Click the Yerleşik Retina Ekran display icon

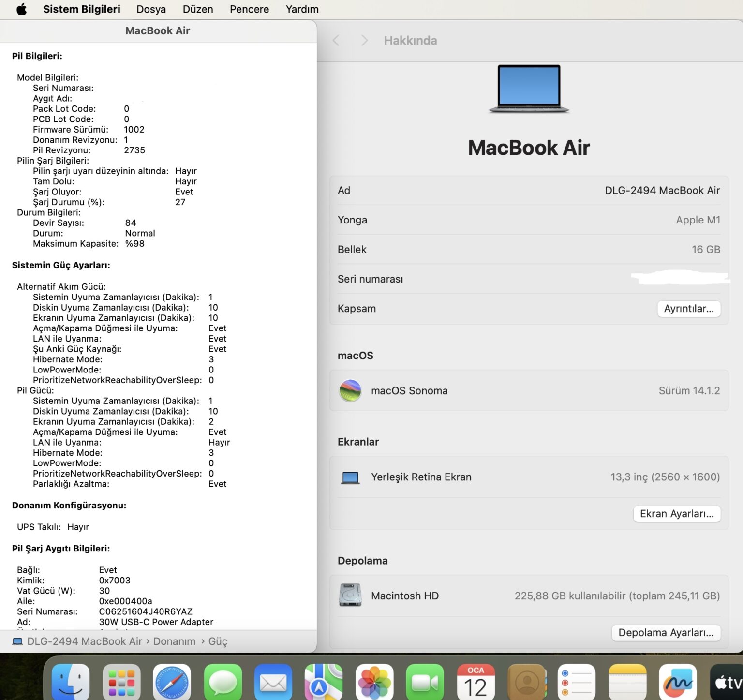tap(350, 477)
